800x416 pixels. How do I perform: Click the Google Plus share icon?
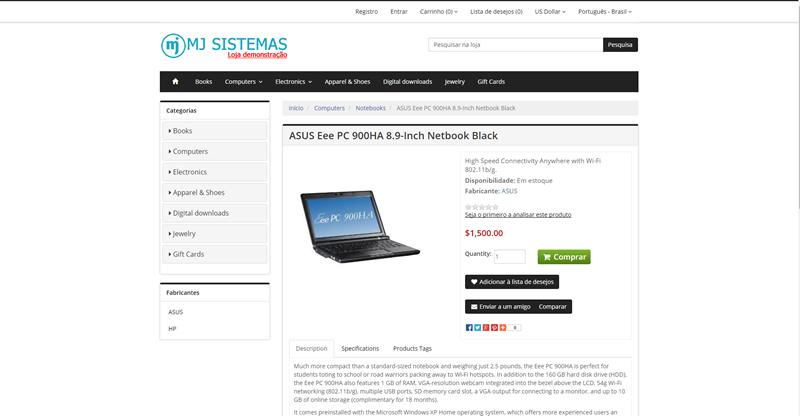(486, 328)
